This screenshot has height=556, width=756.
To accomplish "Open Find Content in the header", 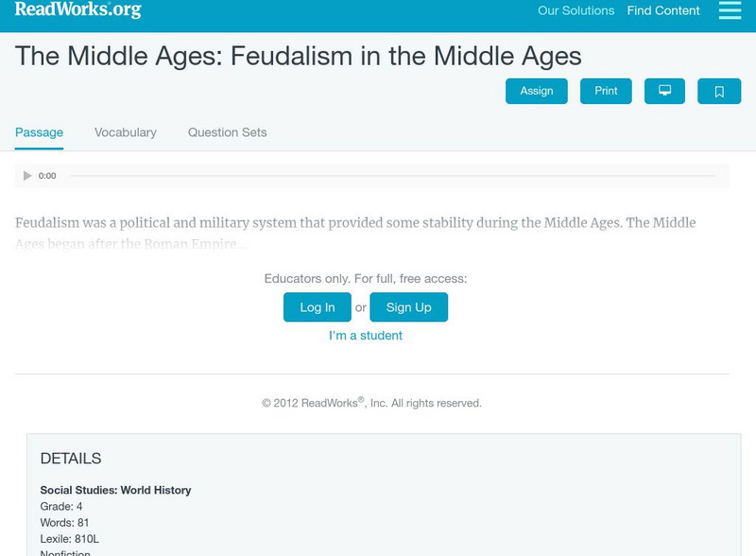I will pos(663,11).
